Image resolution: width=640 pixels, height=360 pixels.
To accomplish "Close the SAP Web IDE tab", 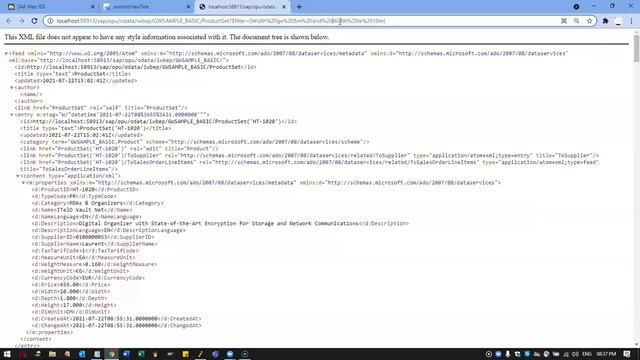I will 92,7.
